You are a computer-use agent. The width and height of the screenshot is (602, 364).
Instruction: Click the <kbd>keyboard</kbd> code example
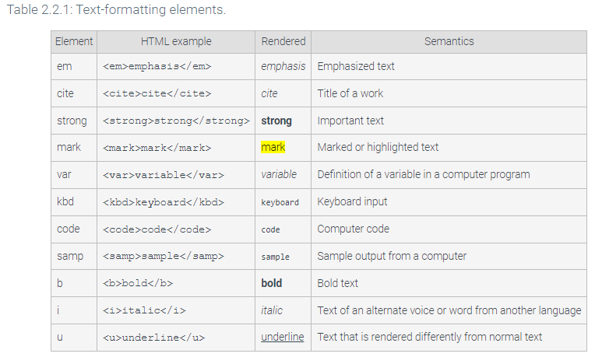click(163, 202)
